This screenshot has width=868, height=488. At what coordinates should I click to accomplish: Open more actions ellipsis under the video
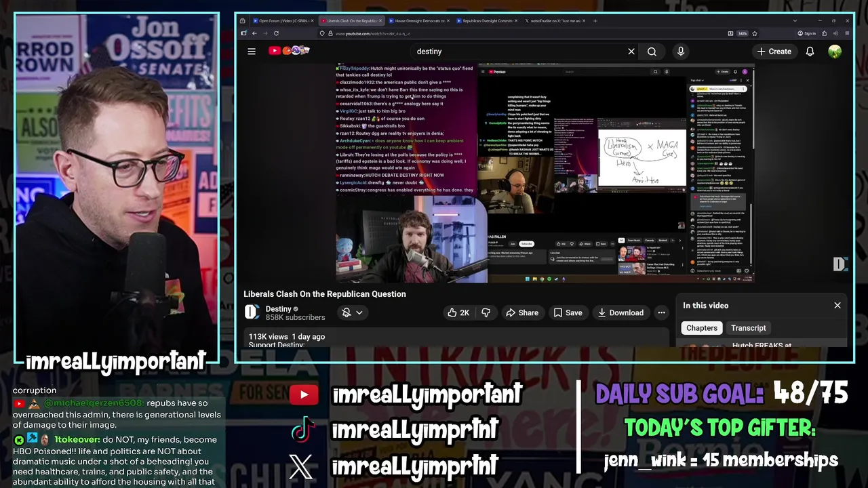tap(661, 312)
